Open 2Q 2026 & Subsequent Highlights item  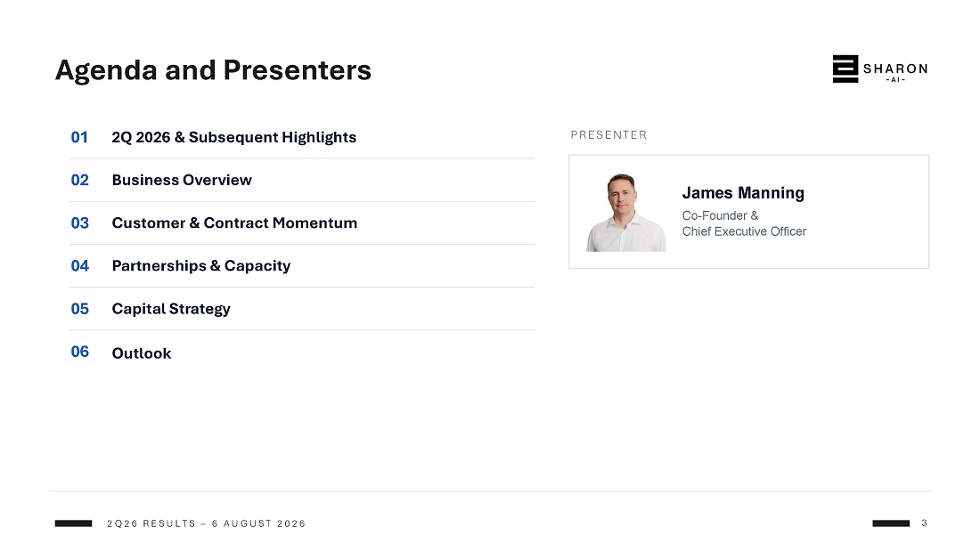[x=233, y=137]
